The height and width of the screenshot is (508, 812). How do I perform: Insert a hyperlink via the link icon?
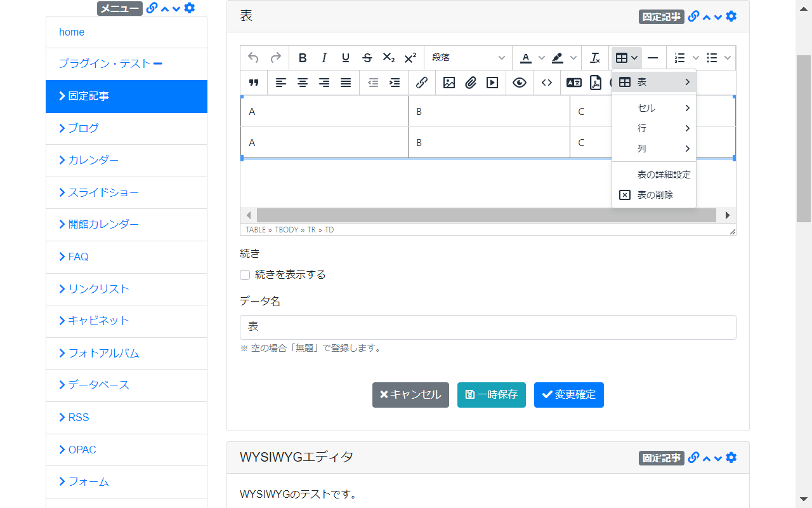[422, 83]
